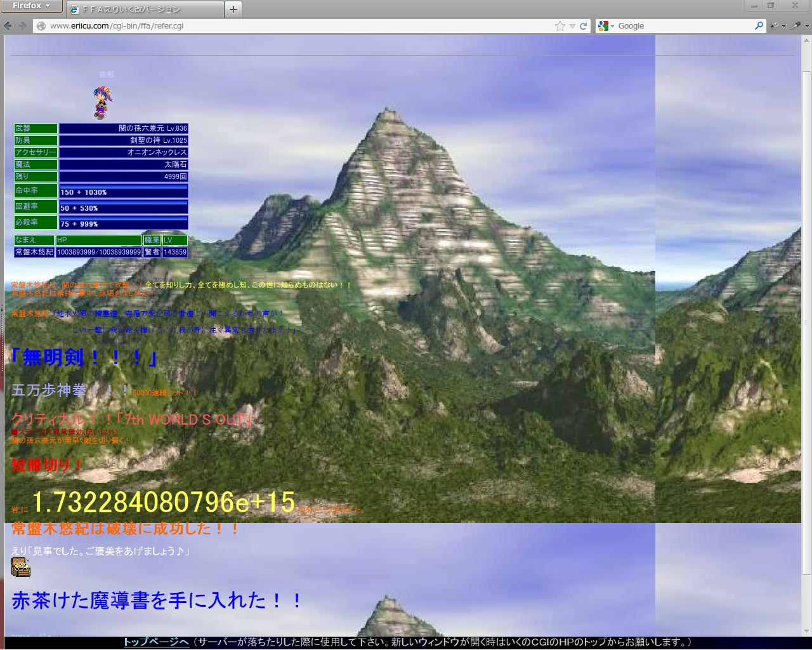This screenshot has width=812, height=650.
Task: Click the 回避率 label cell
Action: click(x=36, y=206)
